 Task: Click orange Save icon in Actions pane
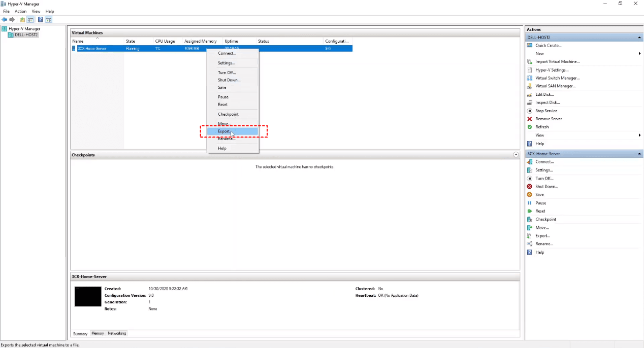[530, 194]
